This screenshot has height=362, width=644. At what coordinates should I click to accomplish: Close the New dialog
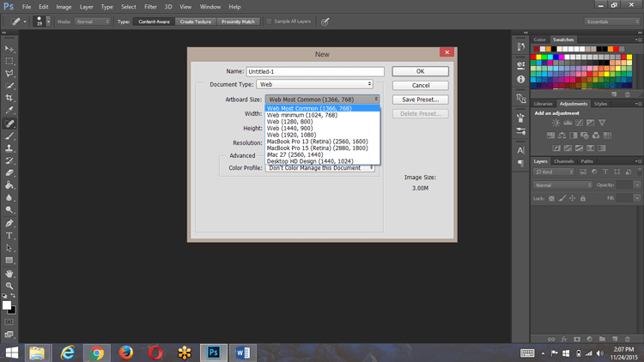[x=447, y=52]
